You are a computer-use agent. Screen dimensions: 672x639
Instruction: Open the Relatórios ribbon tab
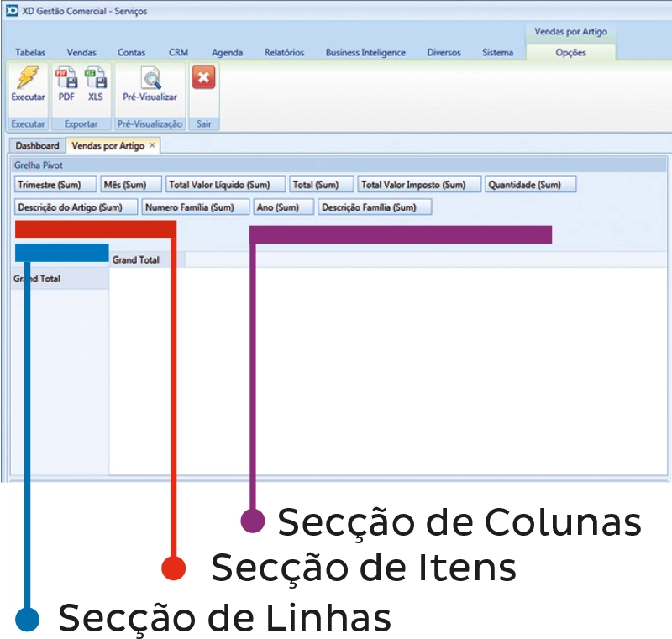click(x=284, y=52)
